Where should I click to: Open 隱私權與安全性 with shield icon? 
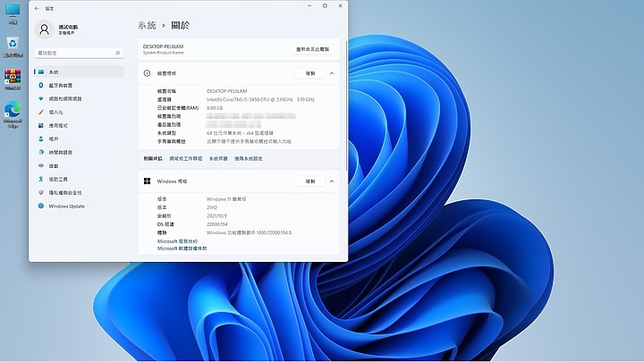(x=79, y=192)
